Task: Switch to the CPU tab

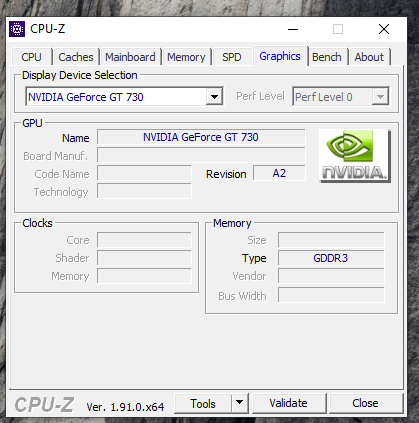Action: pyautogui.click(x=32, y=57)
